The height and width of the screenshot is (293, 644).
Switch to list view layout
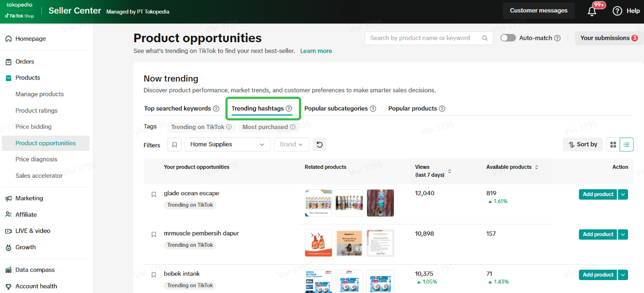pos(627,145)
